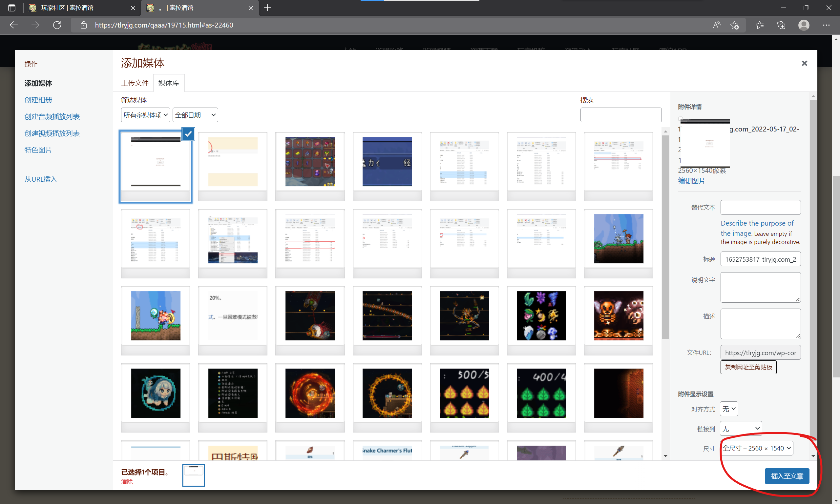Viewport: 840px width, 504px height.
Task: Open browser settings three-dot menu
Action: [x=826, y=25]
